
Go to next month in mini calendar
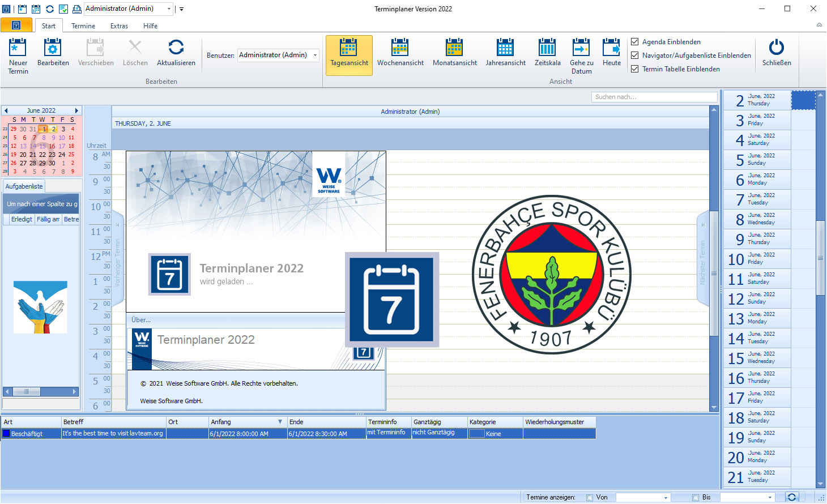[x=76, y=110]
